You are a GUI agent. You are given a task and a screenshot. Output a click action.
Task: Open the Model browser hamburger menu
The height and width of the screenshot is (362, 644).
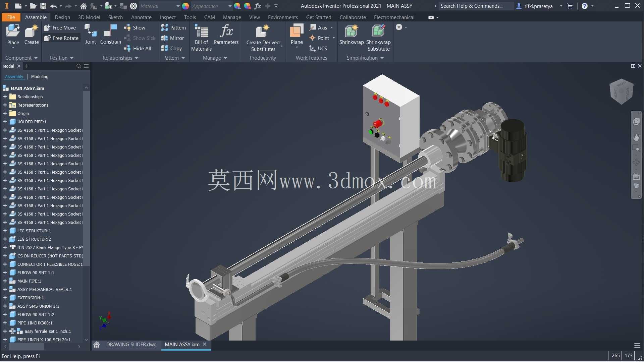tap(86, 66)
